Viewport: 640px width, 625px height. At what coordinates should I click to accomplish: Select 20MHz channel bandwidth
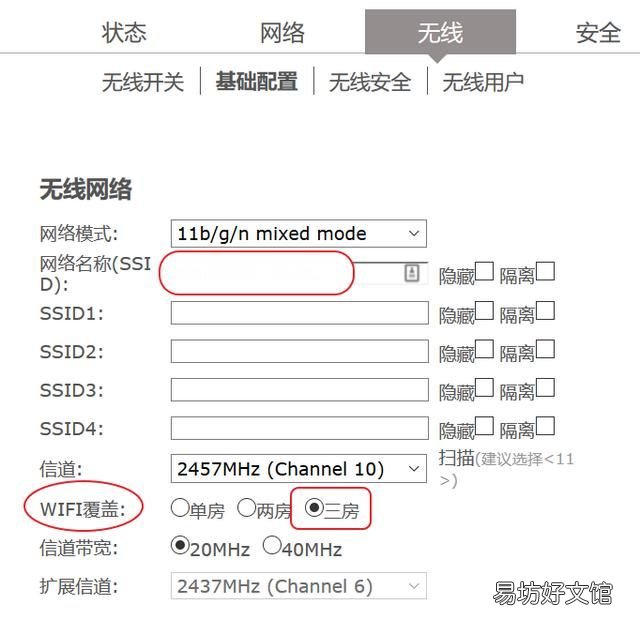click(180, 546)
